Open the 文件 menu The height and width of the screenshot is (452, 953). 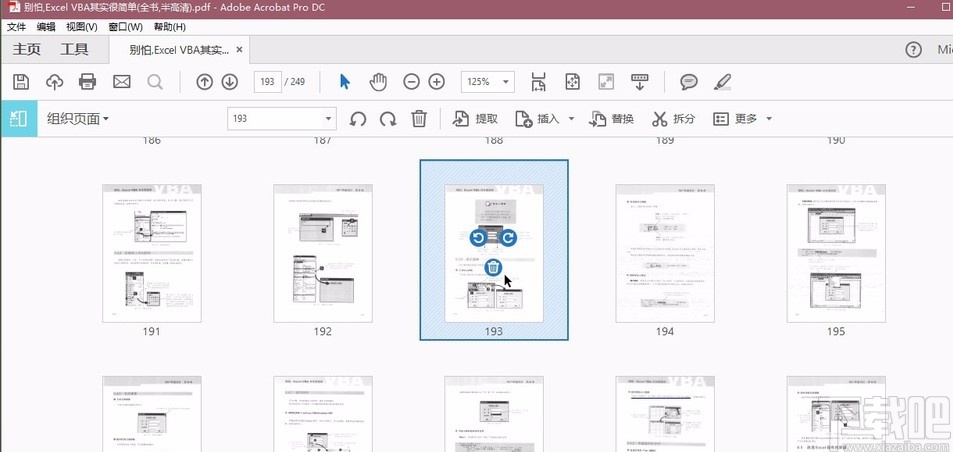coord(16,27)
